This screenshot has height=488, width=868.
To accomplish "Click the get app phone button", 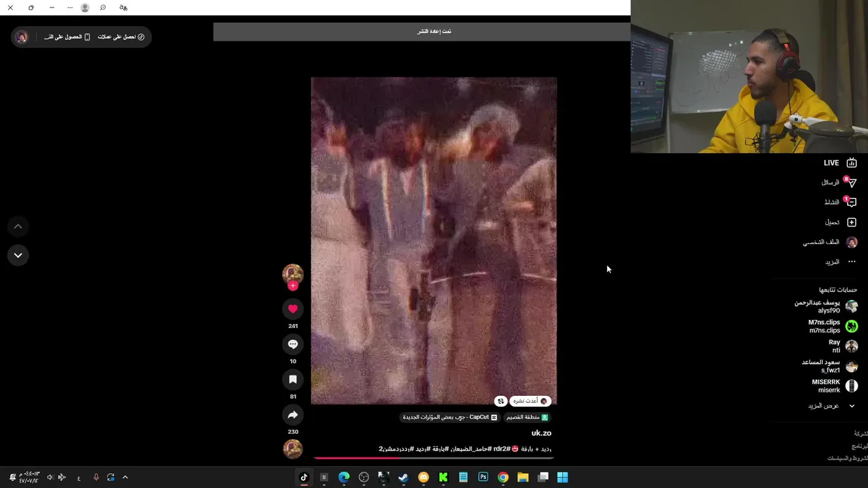I will tap(67, 37).
